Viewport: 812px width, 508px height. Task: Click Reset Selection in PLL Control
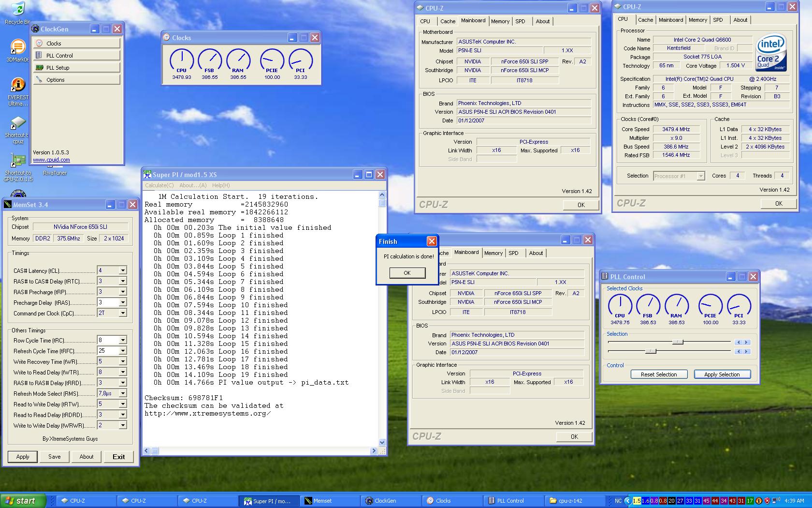659,374
